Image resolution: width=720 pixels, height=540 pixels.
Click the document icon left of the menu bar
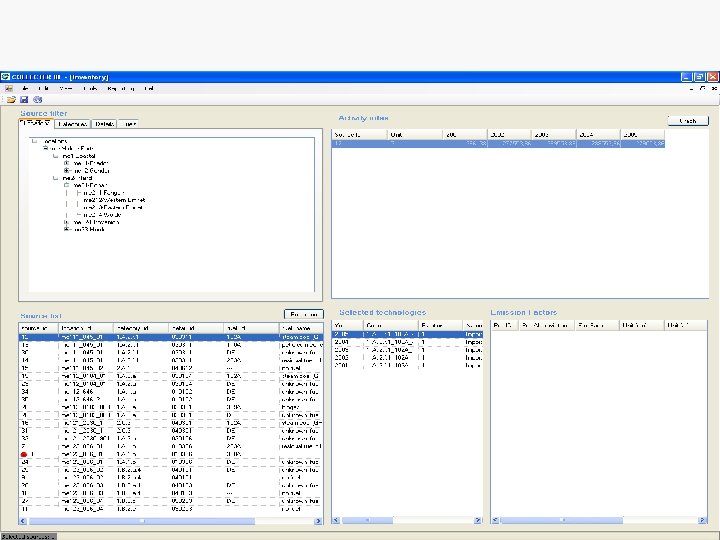pos(8,88)
